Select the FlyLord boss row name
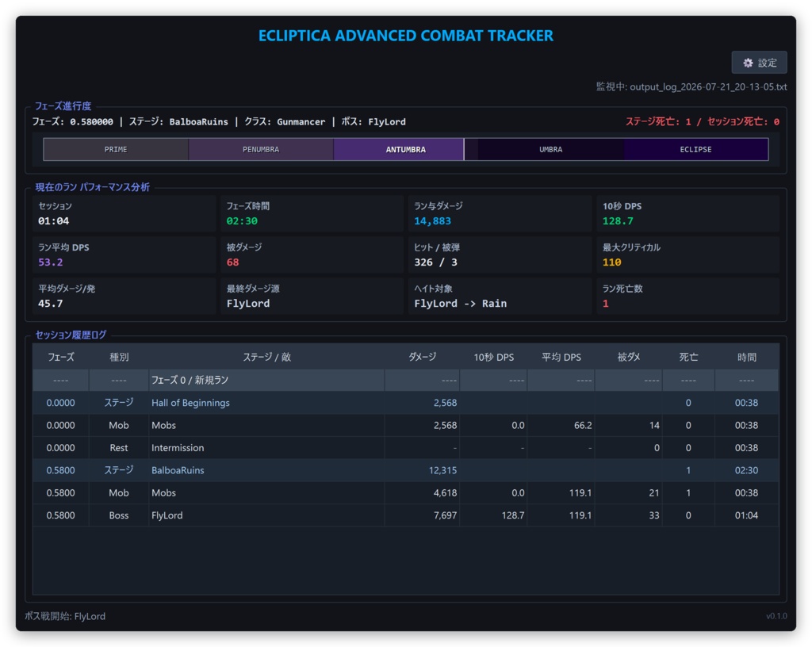The height and width of the screenshot is (647, 812). tap(167, 515)
